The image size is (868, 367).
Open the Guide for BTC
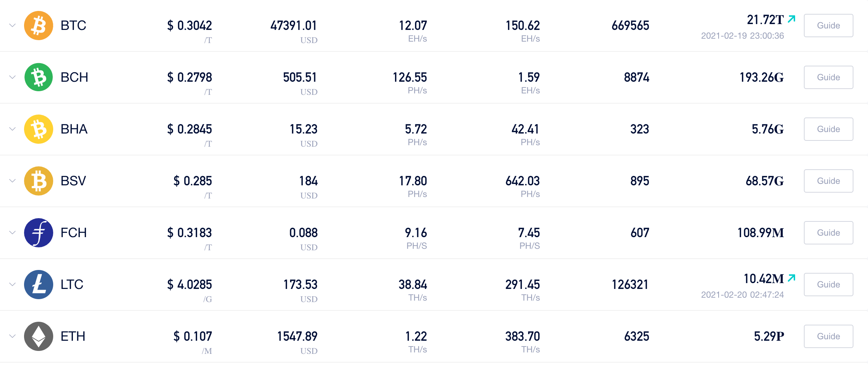click(828, 26)
